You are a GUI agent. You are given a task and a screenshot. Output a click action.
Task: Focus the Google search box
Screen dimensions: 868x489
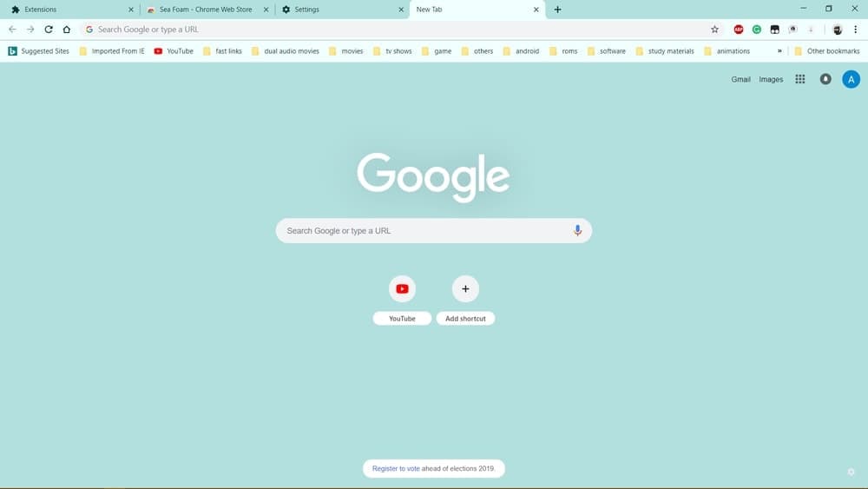433,230
